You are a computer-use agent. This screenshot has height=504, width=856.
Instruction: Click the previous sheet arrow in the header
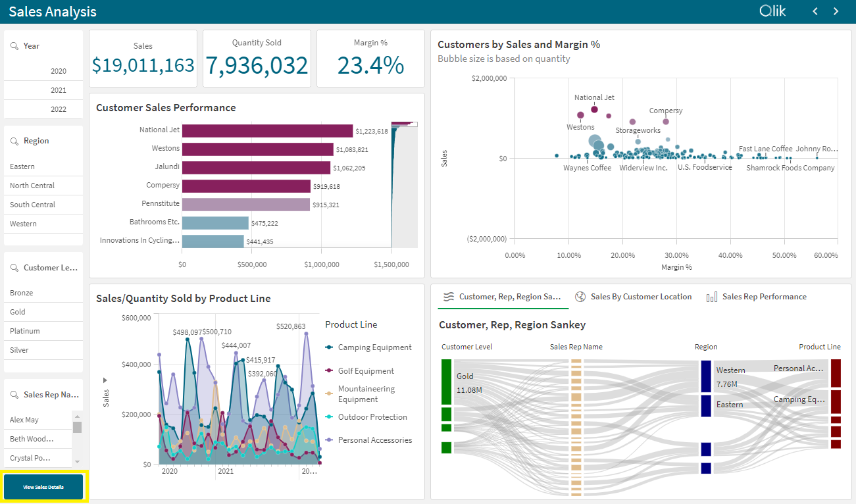click(x=815, y=11)
